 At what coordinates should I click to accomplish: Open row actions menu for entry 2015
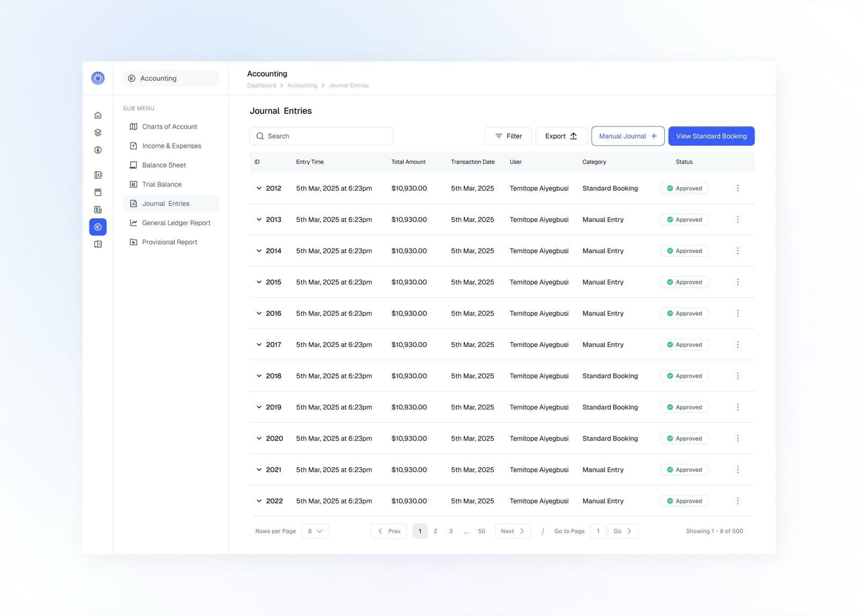(x=738, y=282)
